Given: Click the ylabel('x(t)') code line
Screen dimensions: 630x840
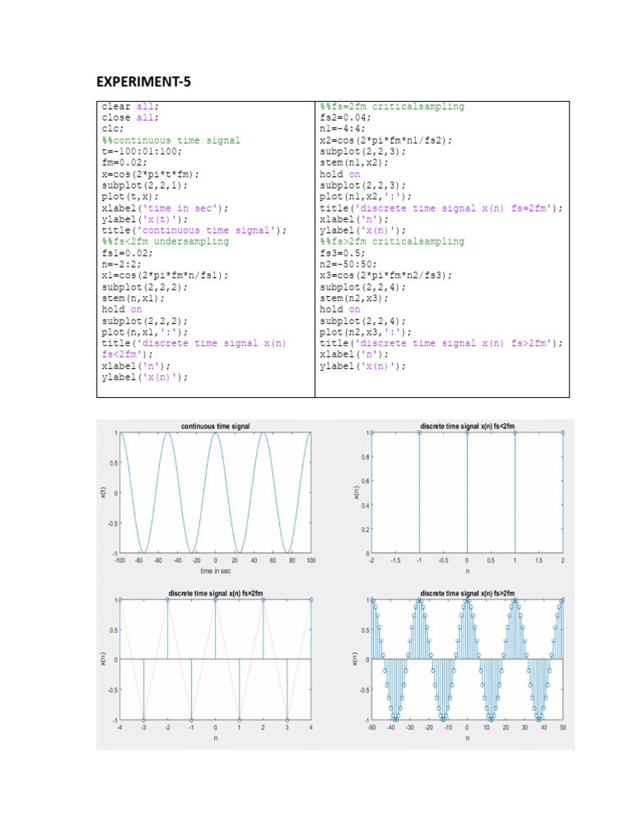Looking at the screenshot, I should [144, 220].
